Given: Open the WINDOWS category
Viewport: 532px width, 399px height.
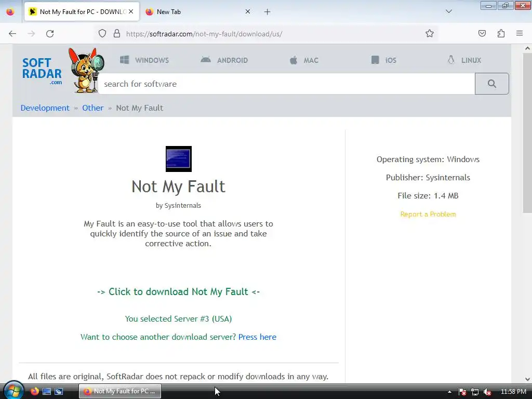Looking at the screenshot, I should tap(144, 60).
